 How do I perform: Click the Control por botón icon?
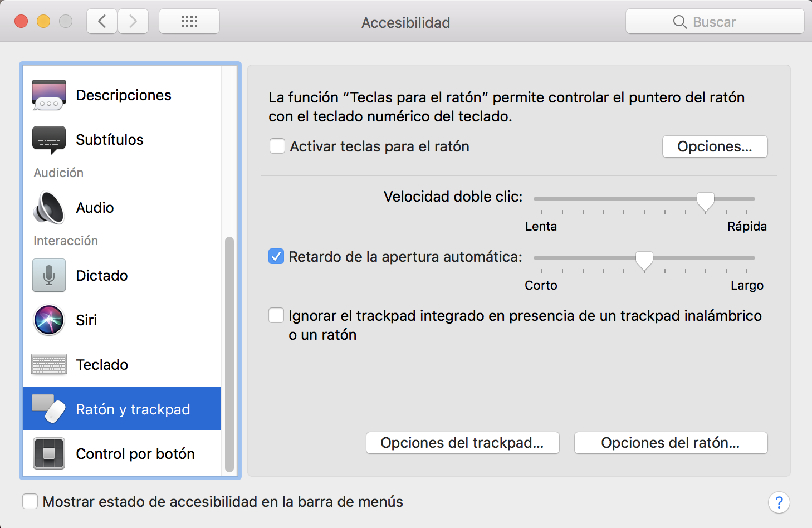pyautogui.click(x=49, y=453)
